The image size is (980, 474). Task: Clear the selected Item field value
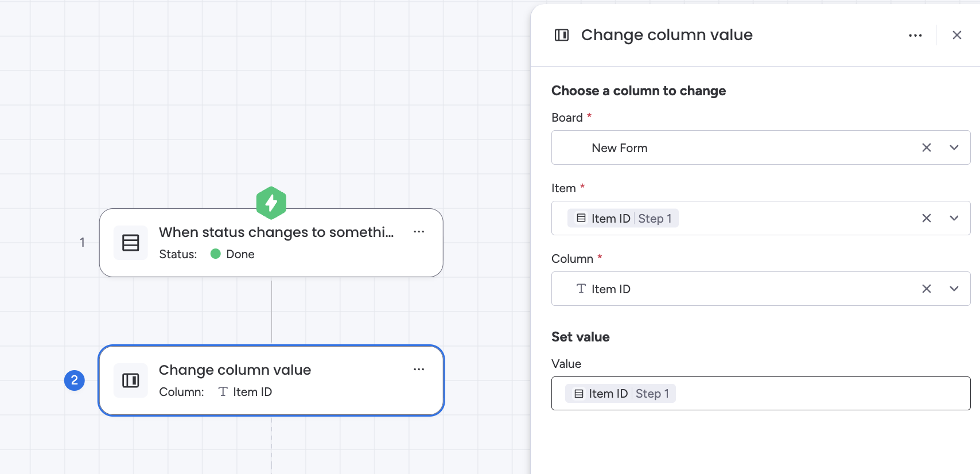(x=926, y=218)
